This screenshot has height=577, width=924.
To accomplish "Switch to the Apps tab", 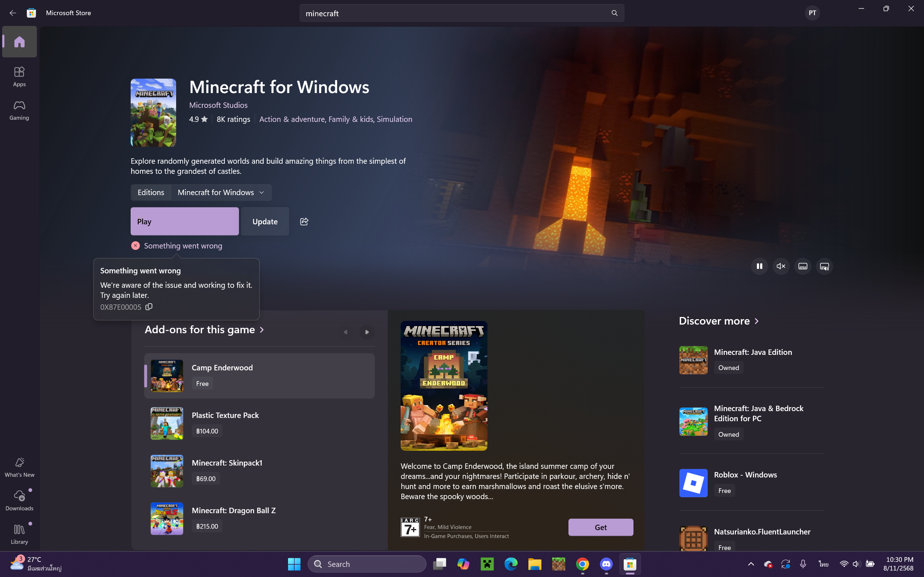I will pyautogui.click(x=19, y=76).
